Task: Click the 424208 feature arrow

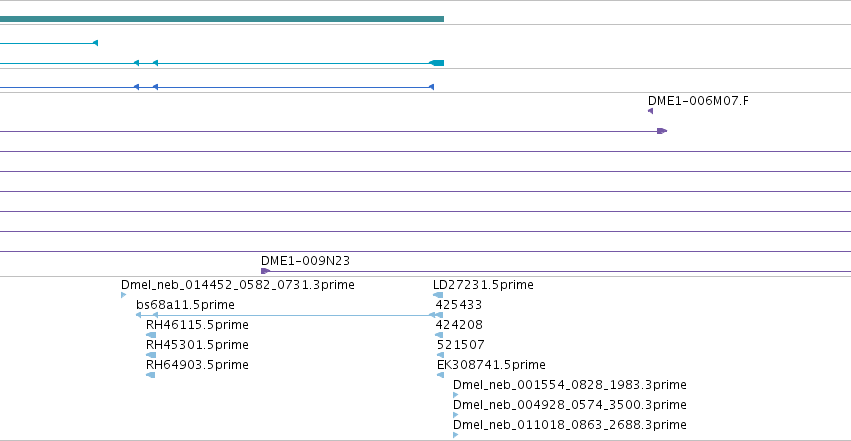Action: 439,335
